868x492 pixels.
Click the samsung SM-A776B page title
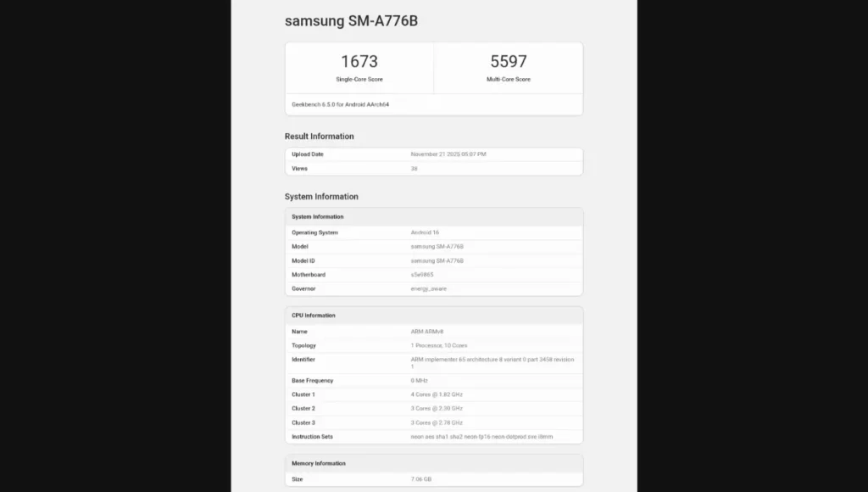pos(350,20)
